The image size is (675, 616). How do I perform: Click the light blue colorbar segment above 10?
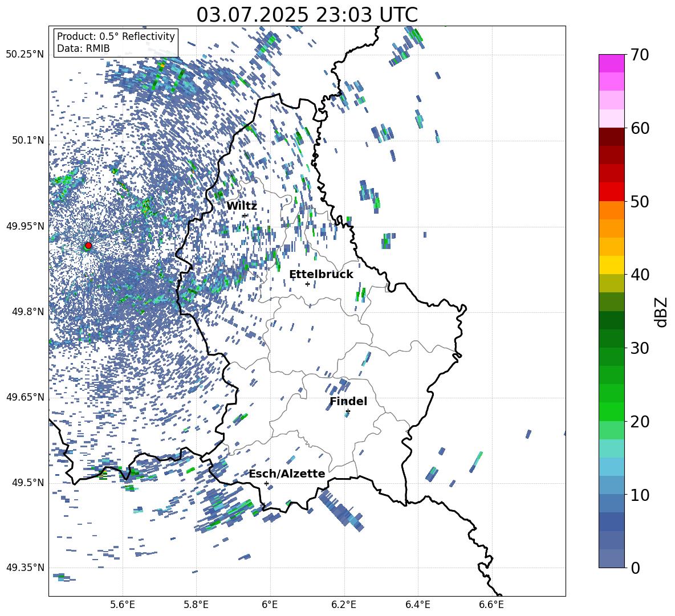click(x=612, y=485)
